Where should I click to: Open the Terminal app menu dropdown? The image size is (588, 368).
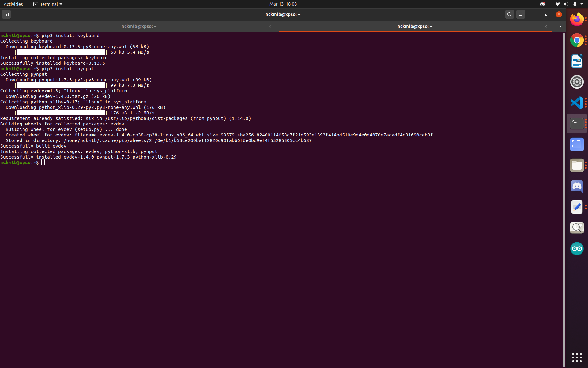[x=48, y=4]
